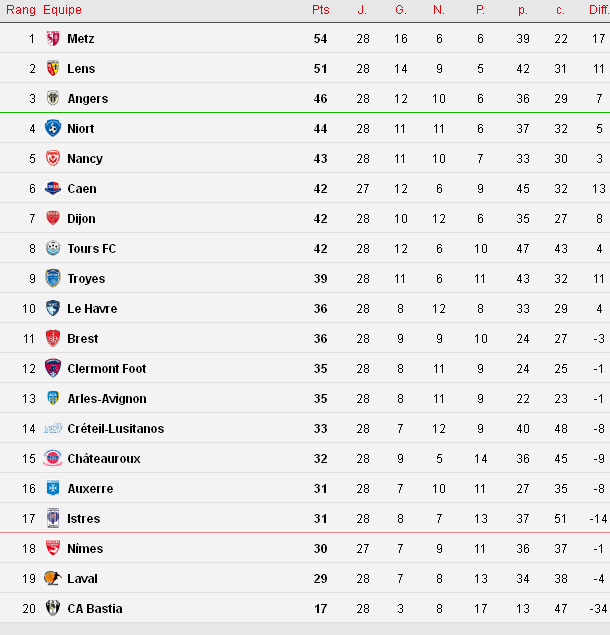Click the Clermont Foot crest icon

[x=53, y=369]
